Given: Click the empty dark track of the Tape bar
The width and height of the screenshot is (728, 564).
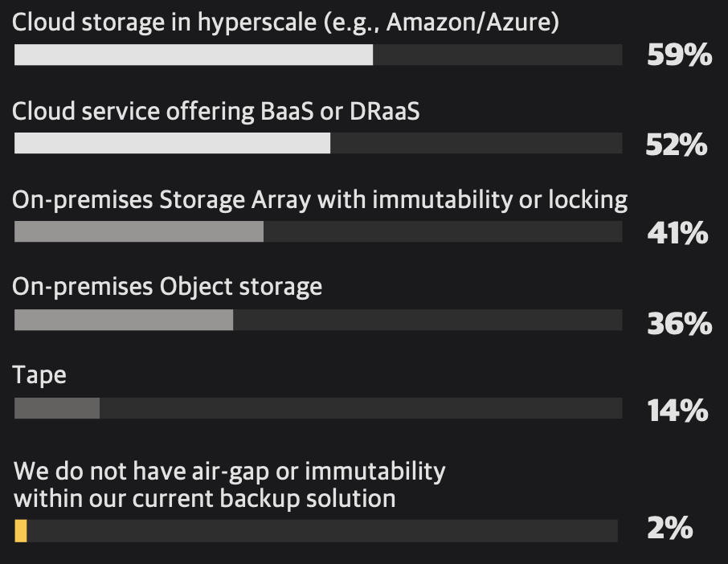Looking at the screenshot, I should pyautogui.click(x=360, y=408).
